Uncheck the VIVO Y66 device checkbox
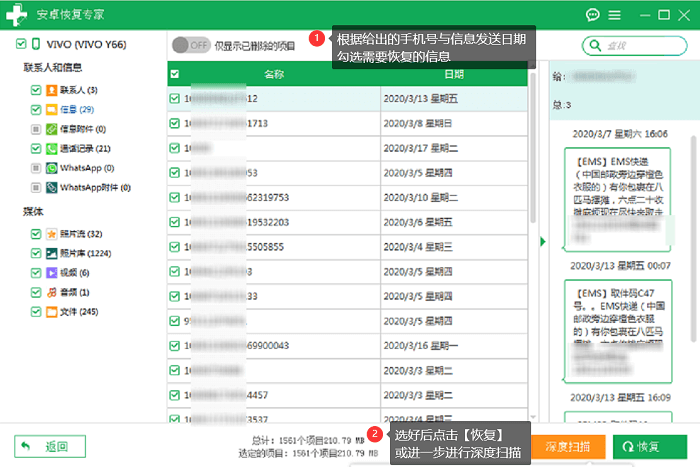The height and width of the screenshot is (467, 700). tap(21, 44)
